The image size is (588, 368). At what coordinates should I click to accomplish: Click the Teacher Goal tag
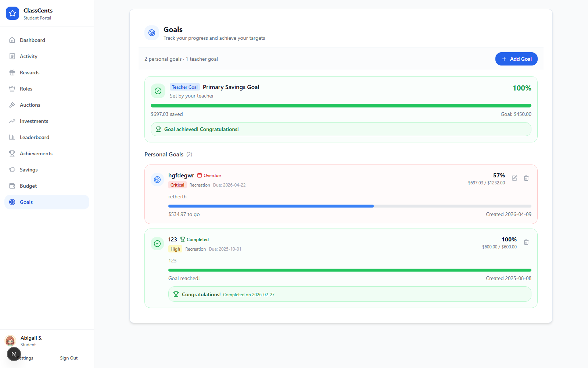pyautogui.click(x=185, y=87)
